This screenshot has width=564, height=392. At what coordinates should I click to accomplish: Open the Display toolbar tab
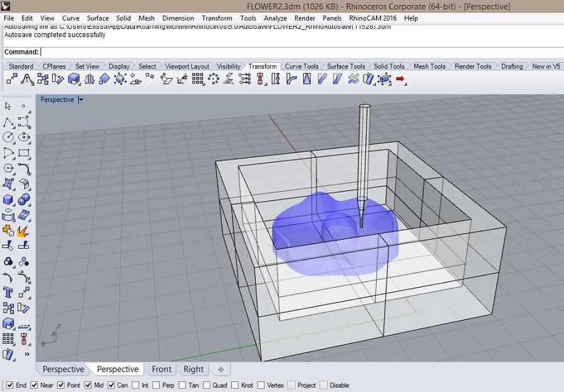[x=118, y=66]
